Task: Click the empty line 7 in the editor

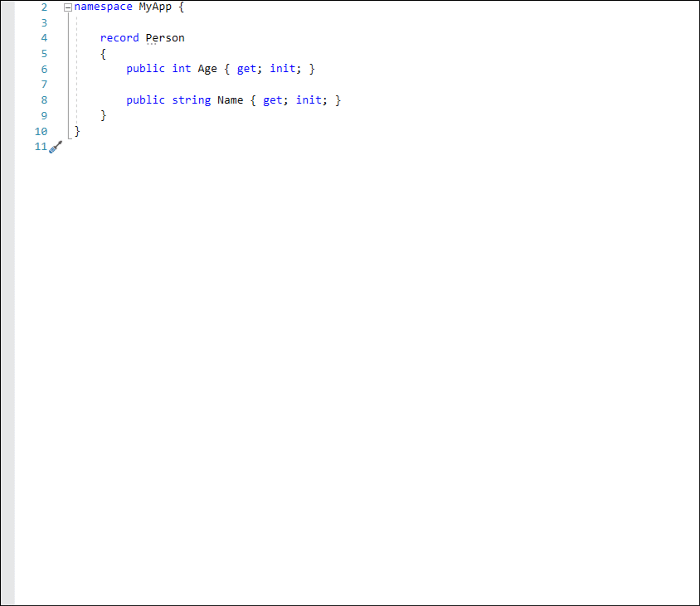Action: pos(249,85)
